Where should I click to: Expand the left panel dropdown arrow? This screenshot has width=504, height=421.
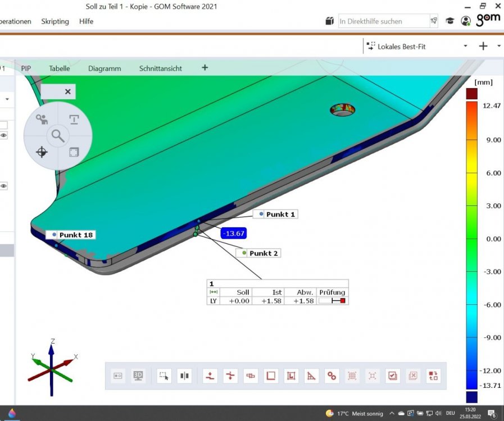(7, 99)
